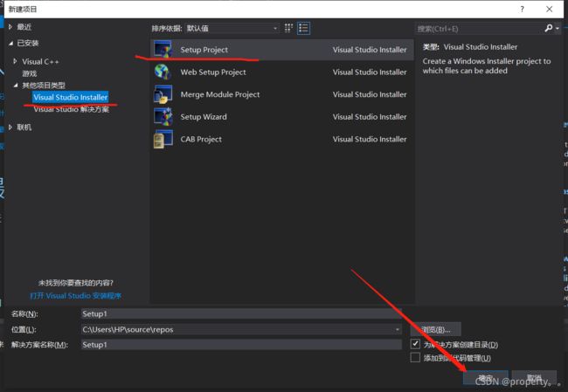Switch to small icons grid view
The image size is (568, 392).
coord(289,28)
